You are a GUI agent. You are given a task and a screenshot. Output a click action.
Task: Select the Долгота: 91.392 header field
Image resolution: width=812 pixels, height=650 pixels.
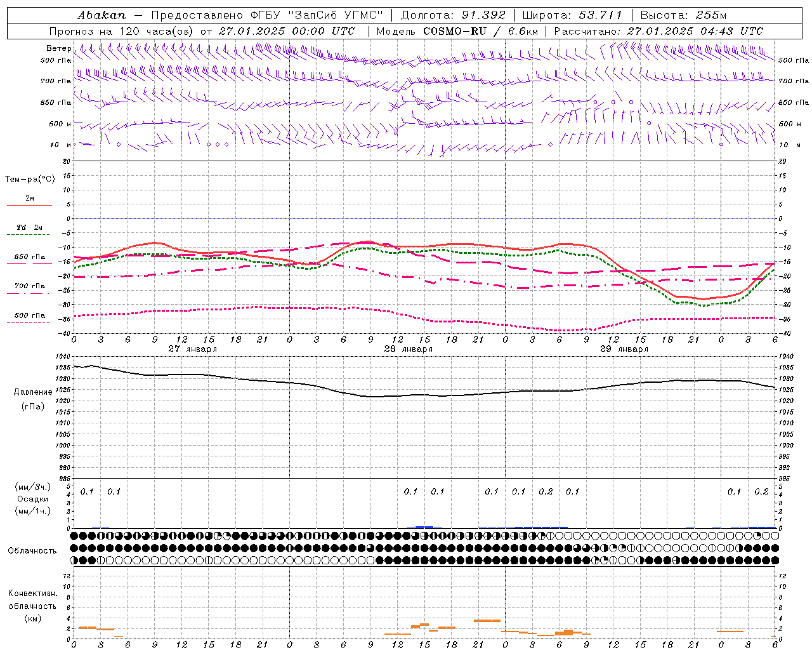(x=453, y=15)
